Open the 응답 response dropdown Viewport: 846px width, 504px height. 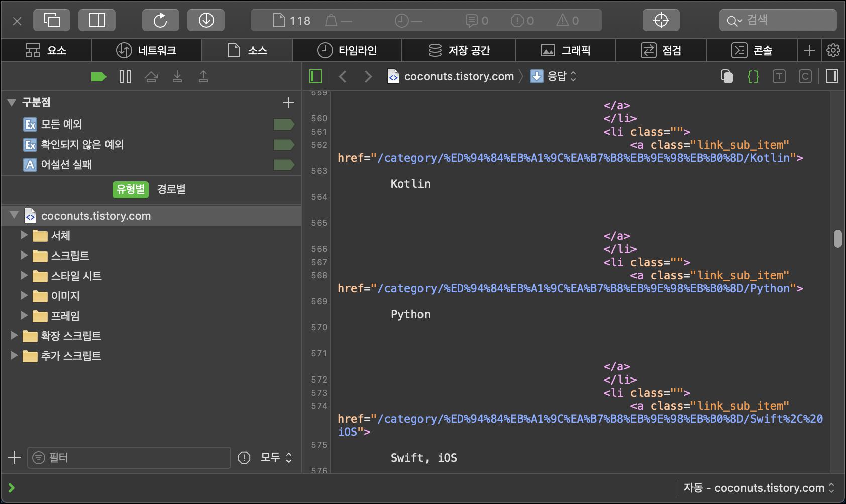(x=553, y=76)
